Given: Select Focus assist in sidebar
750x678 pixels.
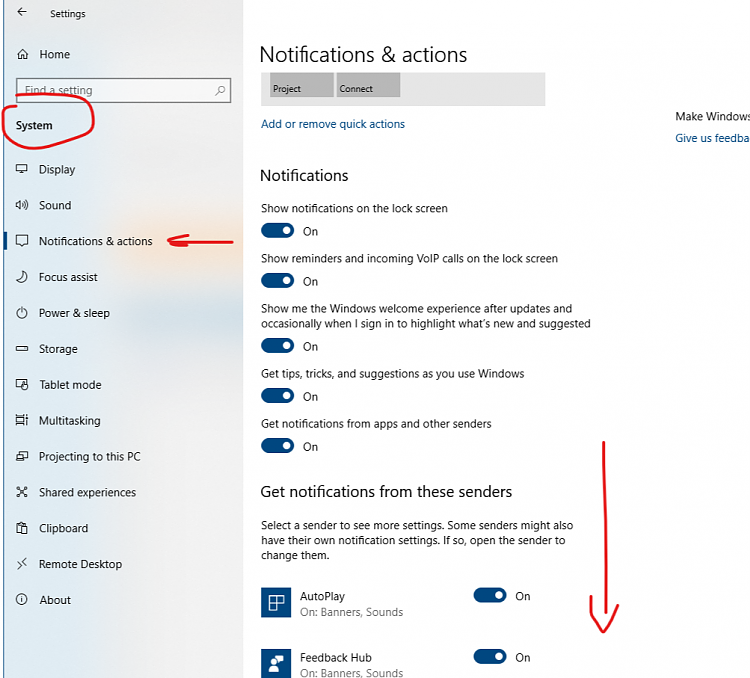Looking at the screenshot, I should (x=68, y=277).
